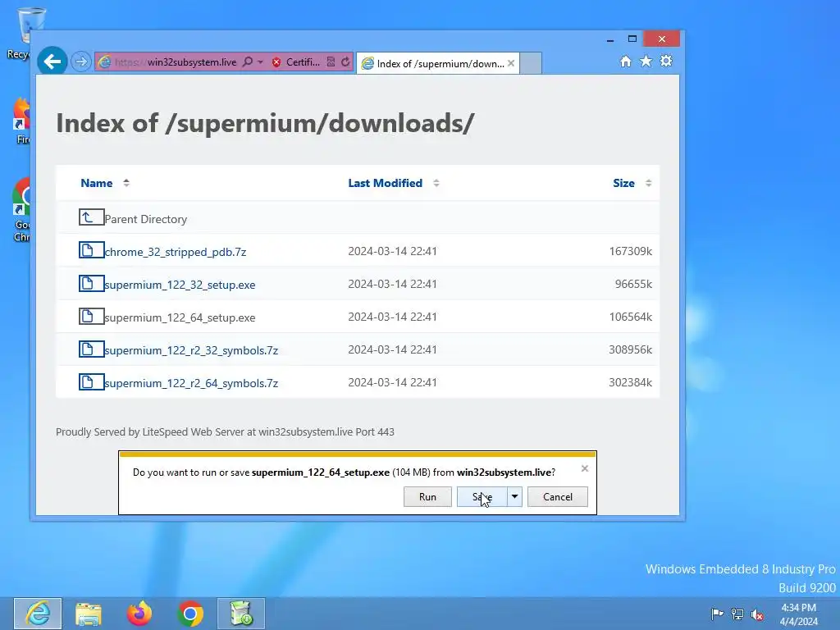Click the Parent Directory up-arrow icon

[91, 217]
